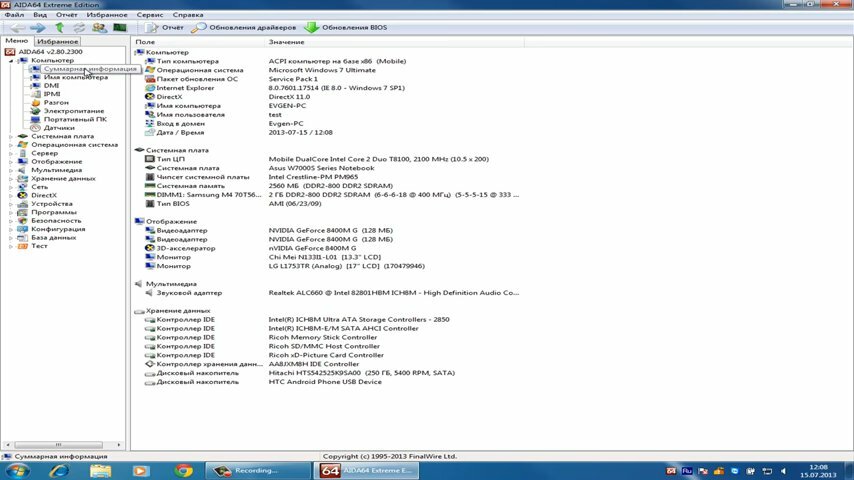This screenshot has width=854, height=480.
Task: Click Обновления BIOS button
Action: pos(346,27)
